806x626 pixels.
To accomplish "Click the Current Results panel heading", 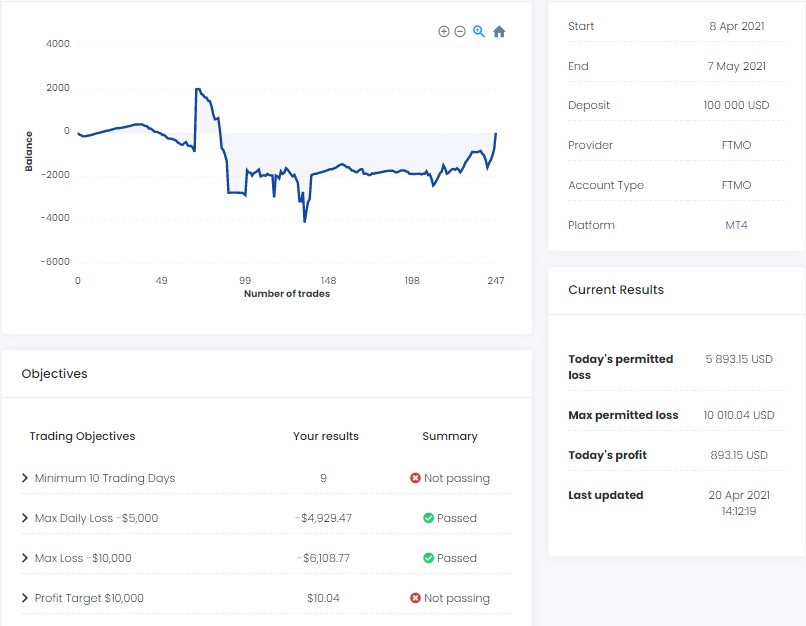I will click(x=616, y=290).
